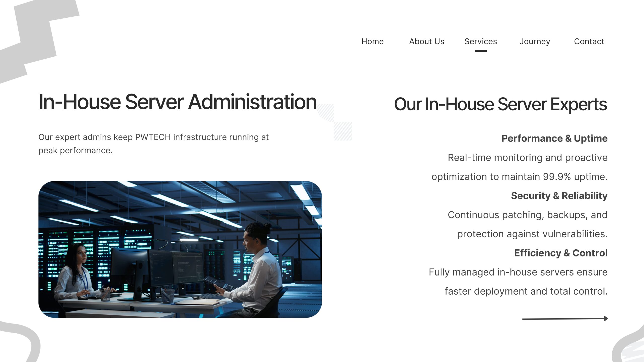644x362 pixels.
Task: Open the Home page
Action: coord(372,41)
